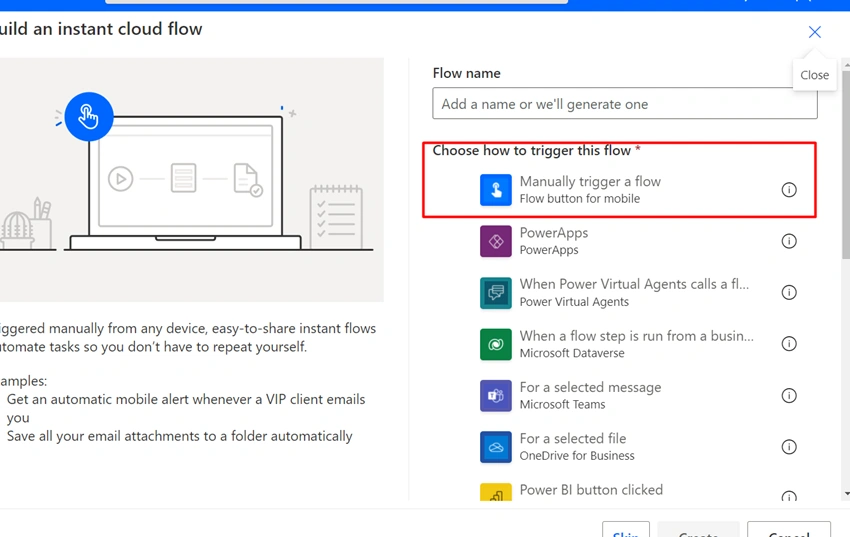Select Power BI button clicked trigger
850x537 pixels.
click(x=591, y=490)
